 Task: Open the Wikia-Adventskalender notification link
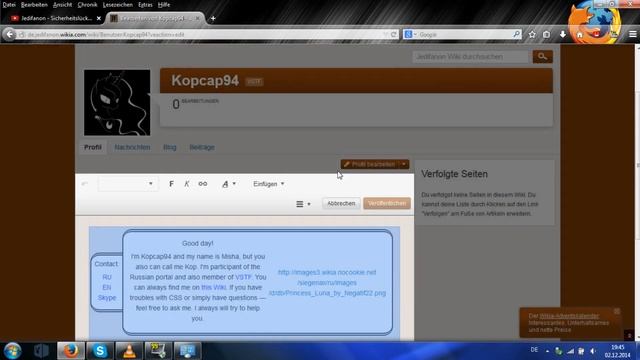(569, 316)
